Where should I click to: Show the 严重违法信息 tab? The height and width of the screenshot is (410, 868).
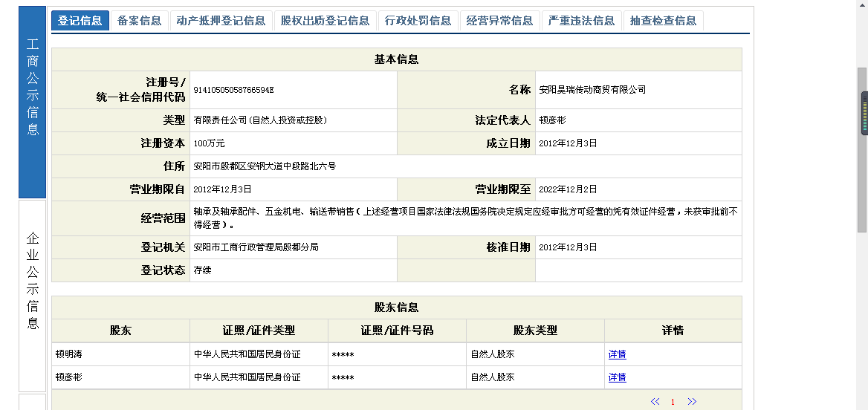[582, 21]
